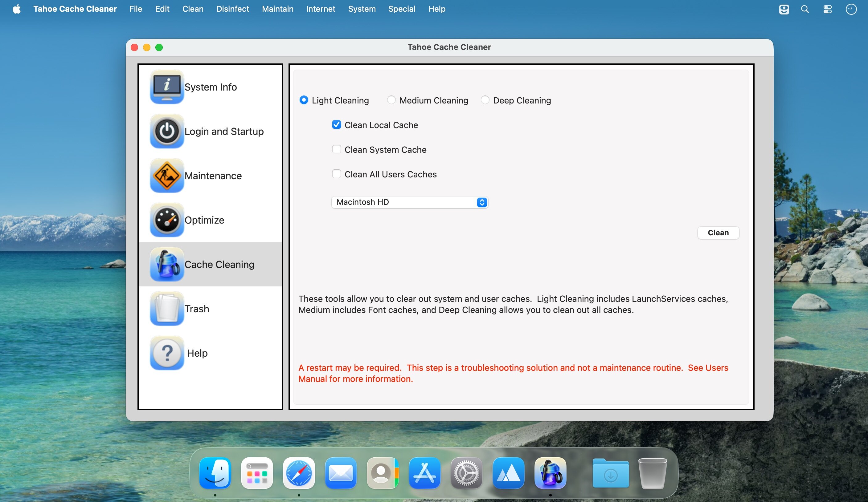Open the System menu
Image resolution: width=868 pixels, height=502 pixels.
[362, 9]
